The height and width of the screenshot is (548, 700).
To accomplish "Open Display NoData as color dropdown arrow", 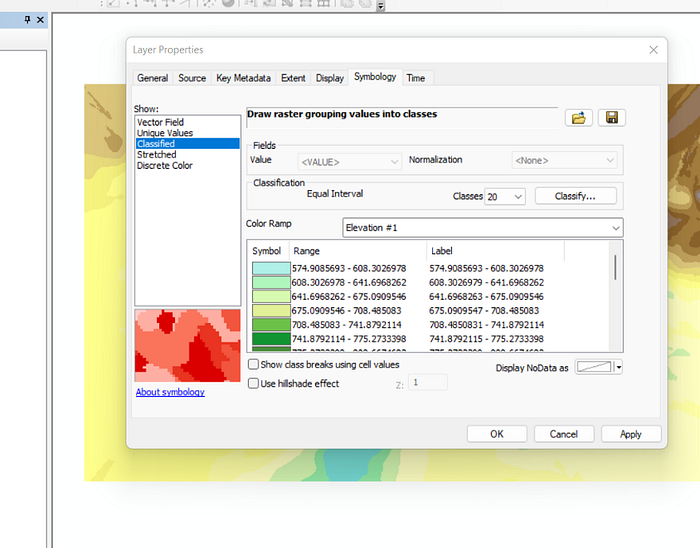I will click(x=619, y=367).
